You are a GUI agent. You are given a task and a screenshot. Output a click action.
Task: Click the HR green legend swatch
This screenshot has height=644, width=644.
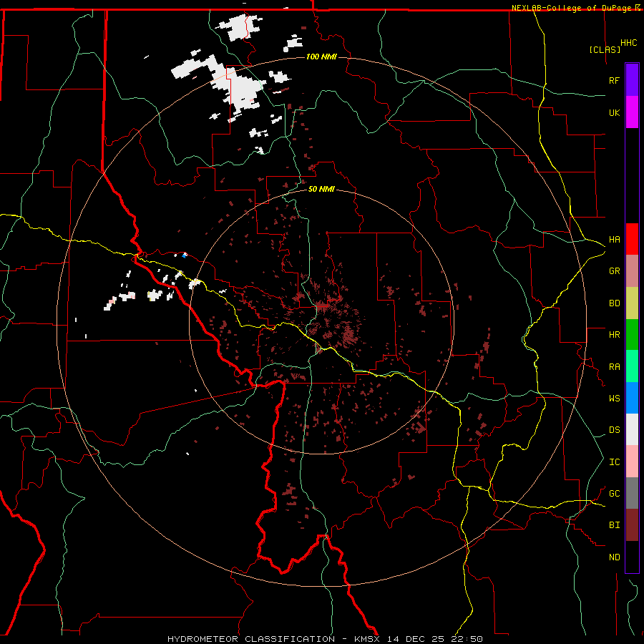click(x=632, y=334)
